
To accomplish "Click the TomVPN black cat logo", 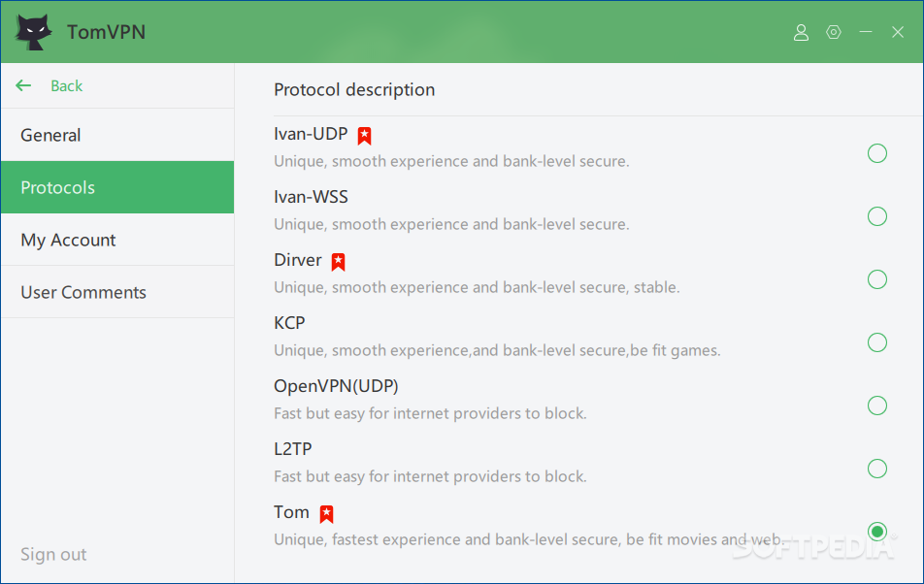I will pyautogui.click(x=33, y=32).
